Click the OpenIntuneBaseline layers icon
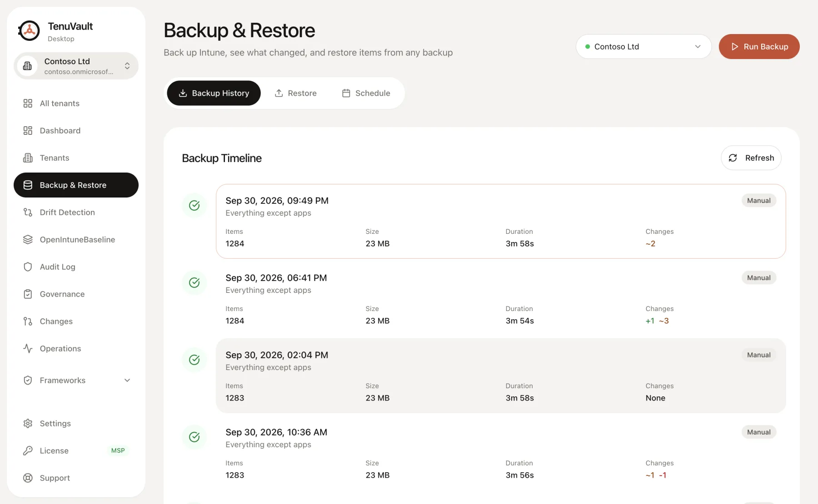Screen dimensions: 818x504 (28, 240)
